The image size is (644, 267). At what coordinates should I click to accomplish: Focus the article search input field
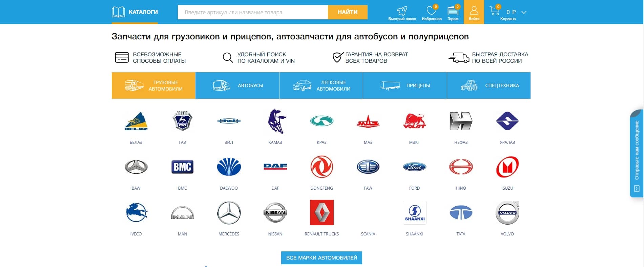[x=253, y=12]
